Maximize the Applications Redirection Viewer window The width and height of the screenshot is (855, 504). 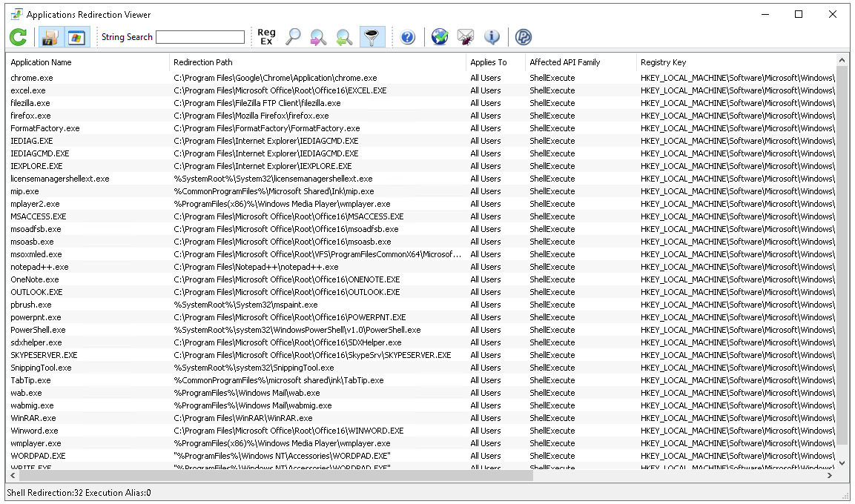tap(799, 14)
